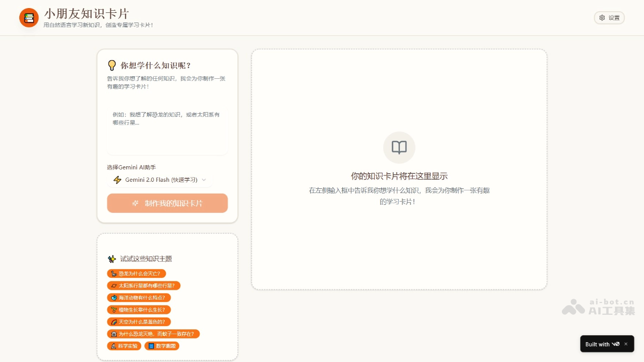Open the Built with v0 link
Viewport: 644px width, 362px height.
click(x=602, y=344)
